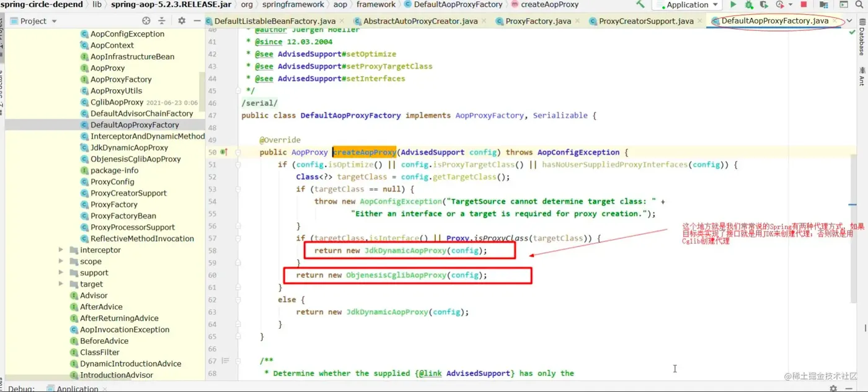868x392 pixels.
Task: Select DefaultAopProxyFactory in project tree
Action: click(134, 124)
